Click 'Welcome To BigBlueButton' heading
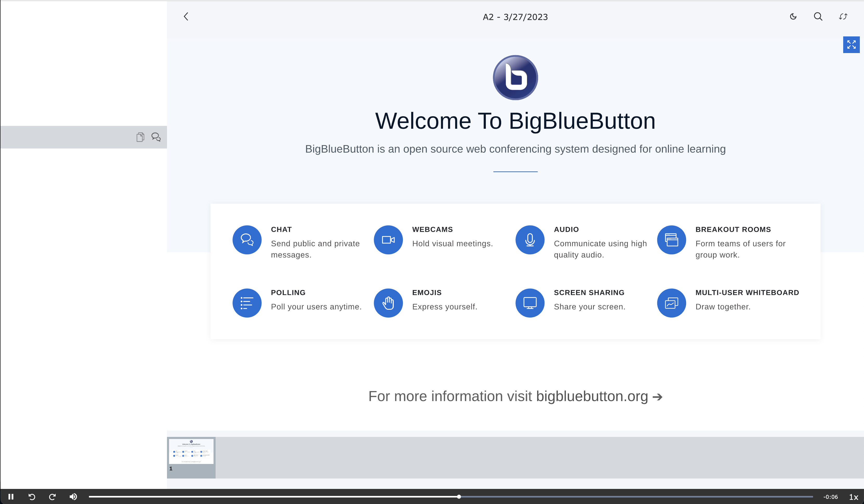Viewport: 864px width, 504px height. [515, 121]
